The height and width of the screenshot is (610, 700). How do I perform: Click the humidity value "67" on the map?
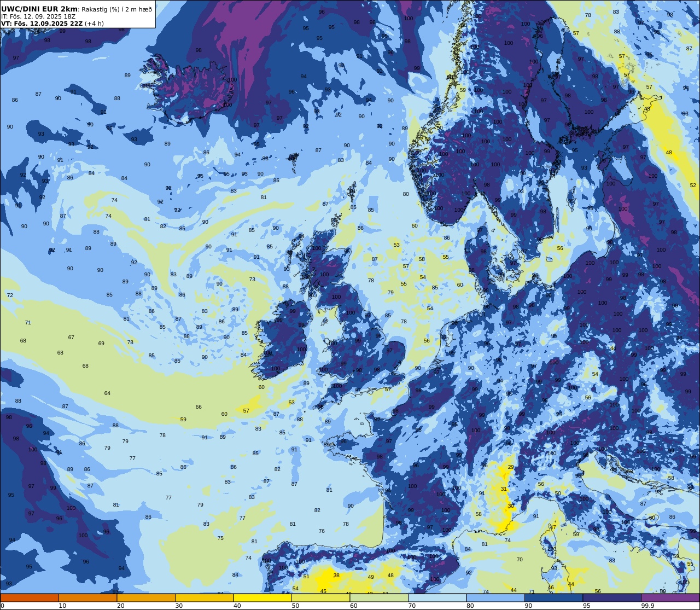click(x=71, y=338)
